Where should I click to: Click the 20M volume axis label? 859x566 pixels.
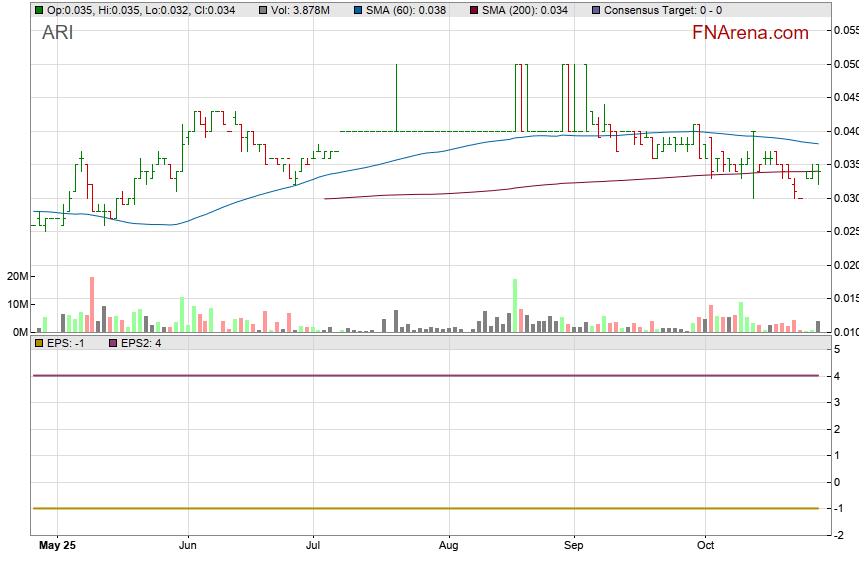(x=15, y=277)
